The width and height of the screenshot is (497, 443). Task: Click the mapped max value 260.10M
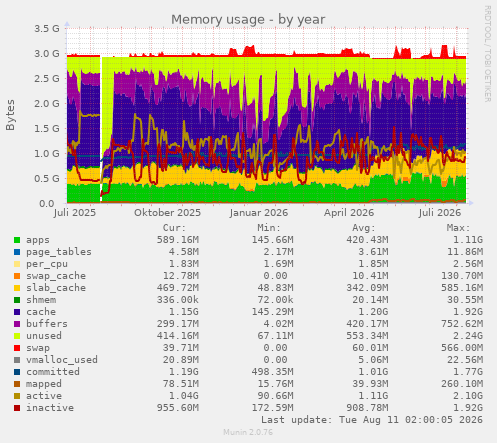coord(462,384)
